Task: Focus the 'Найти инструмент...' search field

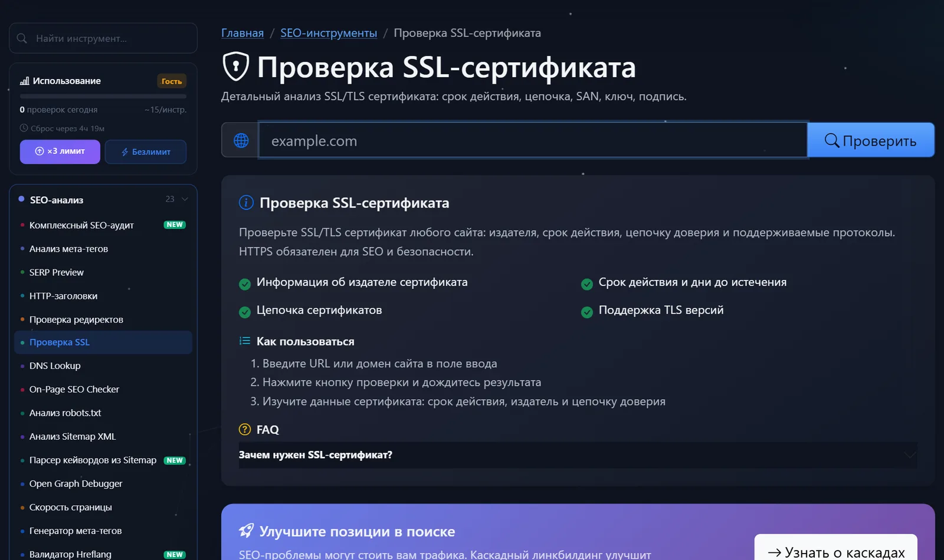Action: pos(103,38)
